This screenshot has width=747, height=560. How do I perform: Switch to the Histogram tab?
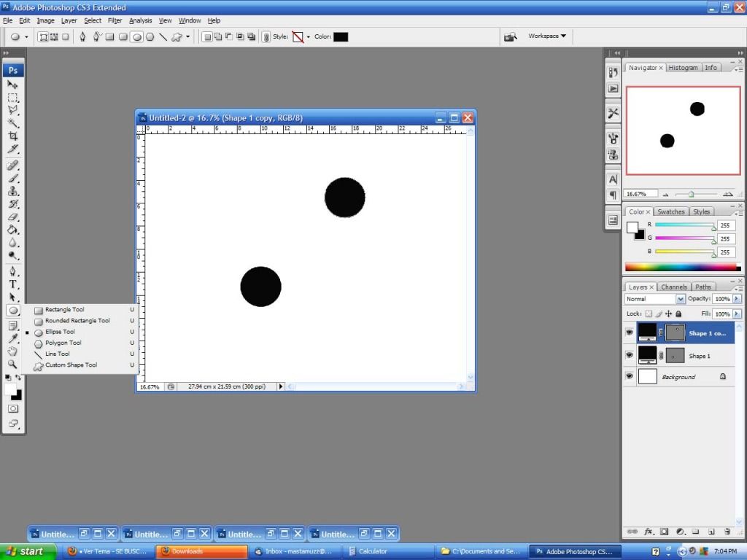(x=683, y=68)
